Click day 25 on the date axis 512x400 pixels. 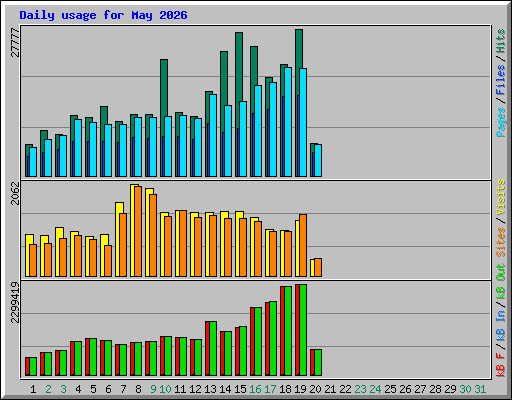390,389
